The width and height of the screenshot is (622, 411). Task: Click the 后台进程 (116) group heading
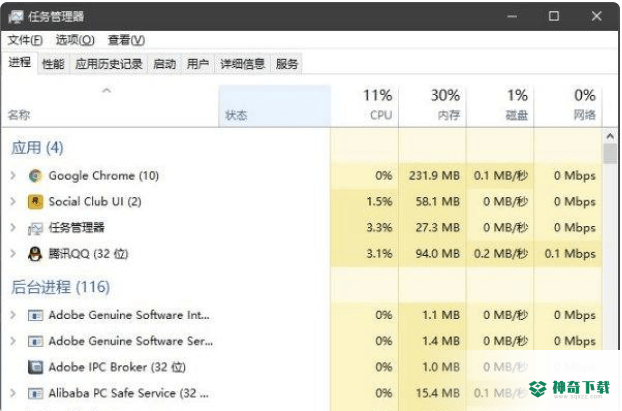[60, 287]
